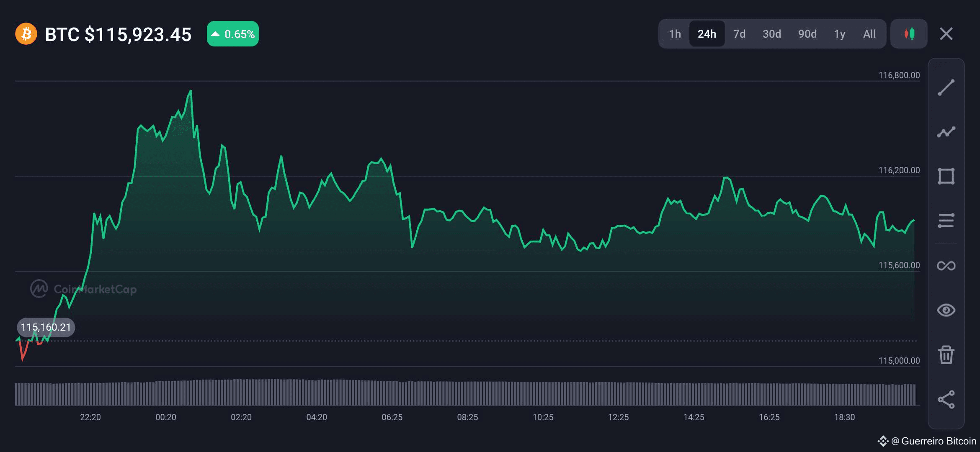Click the green 0.65% change badge
The height and width of the screenshot is (452, 980).
(233, 34)
